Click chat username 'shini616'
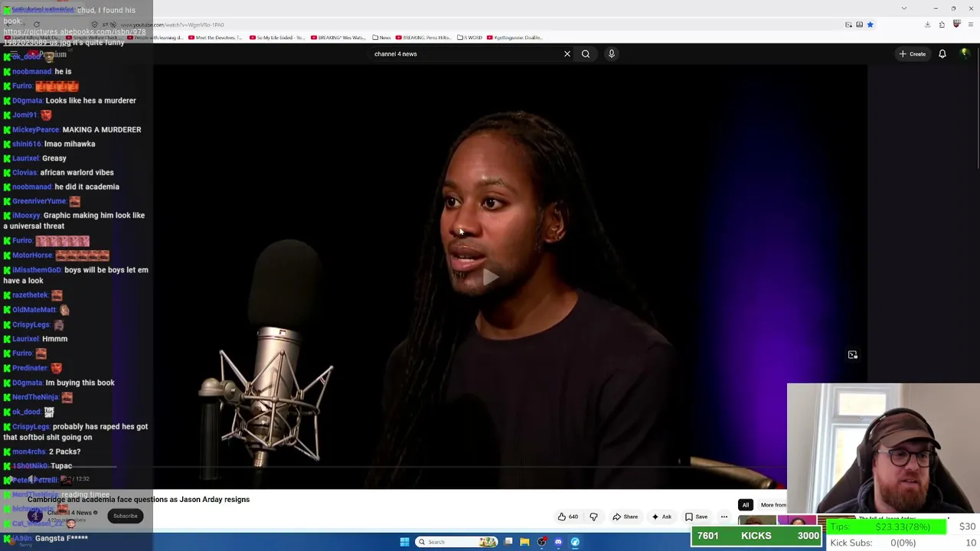 [x=26, y=144]
